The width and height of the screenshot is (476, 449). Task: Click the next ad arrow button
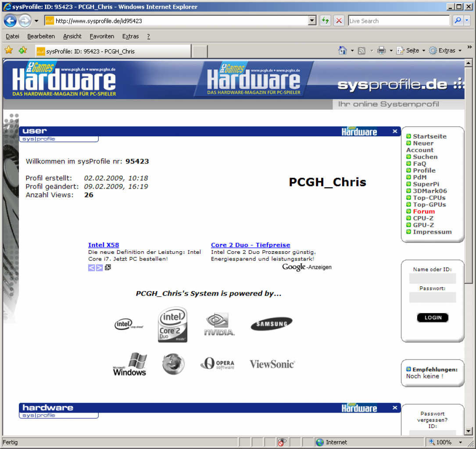[99, 267]
